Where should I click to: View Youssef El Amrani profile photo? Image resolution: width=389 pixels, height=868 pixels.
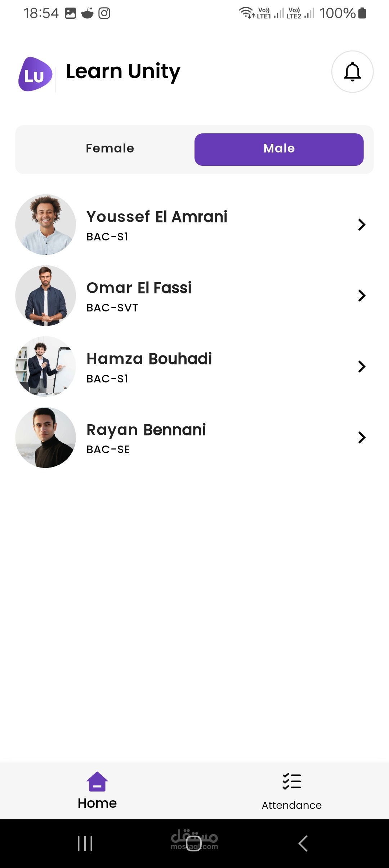click(45, 225)
